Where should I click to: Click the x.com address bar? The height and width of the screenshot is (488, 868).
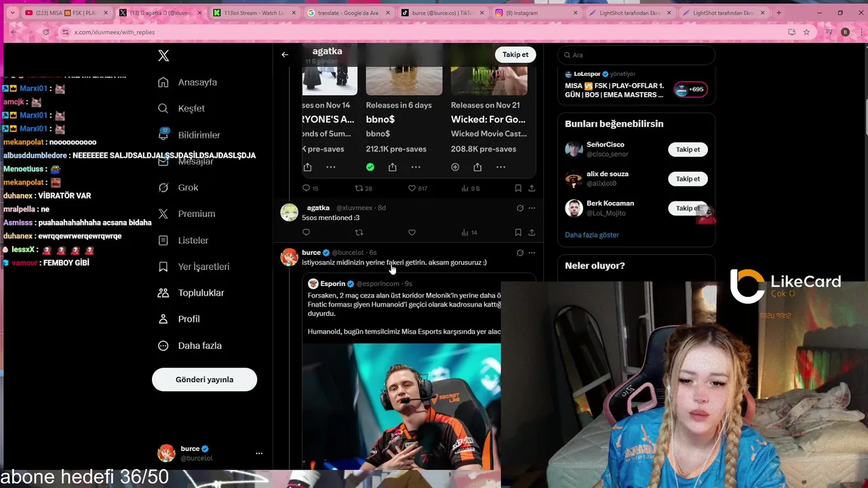pyautogui.click(x=420, y=32)
